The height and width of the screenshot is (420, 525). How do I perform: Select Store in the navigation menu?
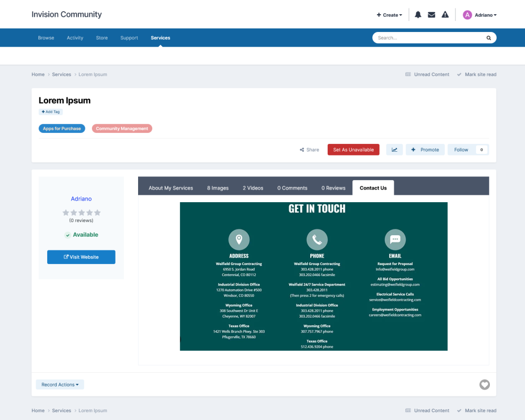[x=101, y=37]
